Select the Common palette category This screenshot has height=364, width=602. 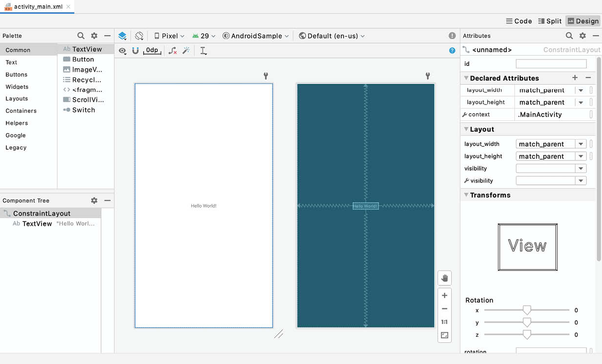[28, 50]
